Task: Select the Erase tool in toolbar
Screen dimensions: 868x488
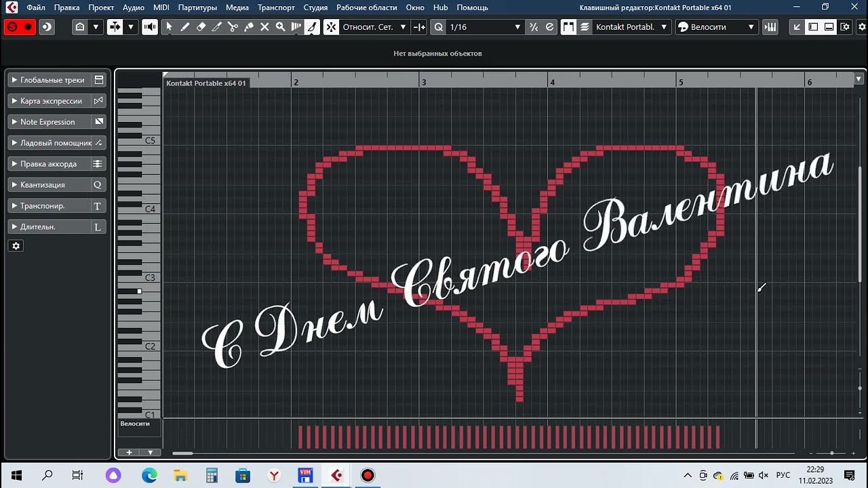Action: coord(201,27)
